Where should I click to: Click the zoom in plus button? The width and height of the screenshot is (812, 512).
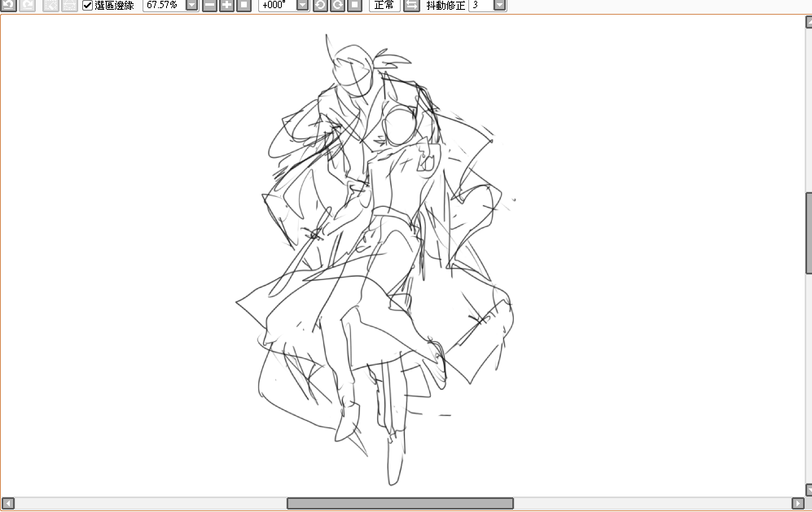[226, 5]
